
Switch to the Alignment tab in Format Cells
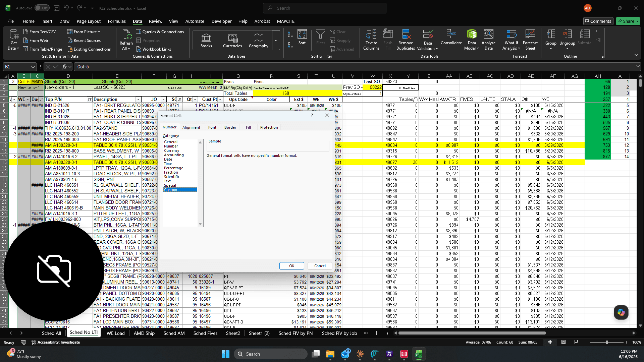coord(191,127)
